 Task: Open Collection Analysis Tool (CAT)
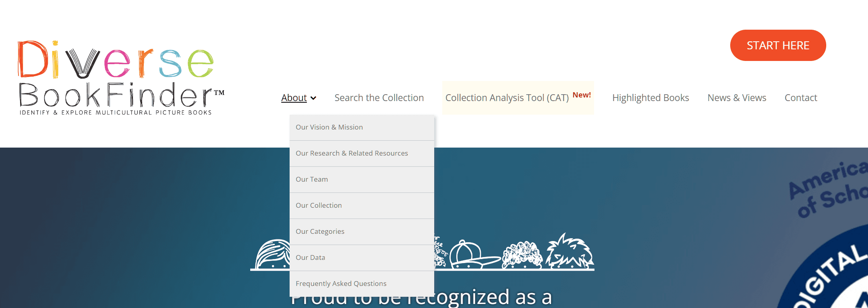click(x=518, y=98)
